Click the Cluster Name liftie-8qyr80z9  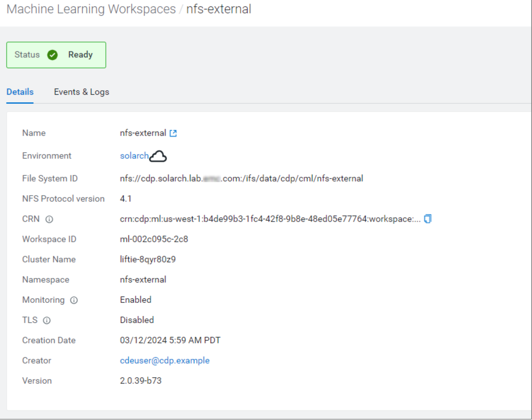(x=148, y=259)
